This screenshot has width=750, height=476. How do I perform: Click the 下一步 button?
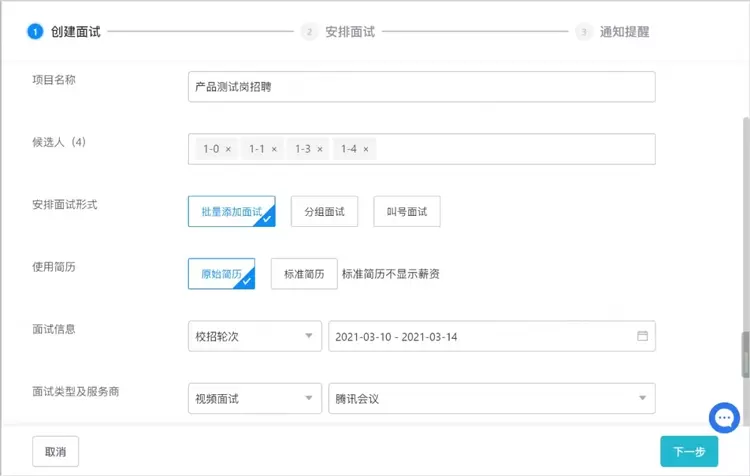point(688,451)
